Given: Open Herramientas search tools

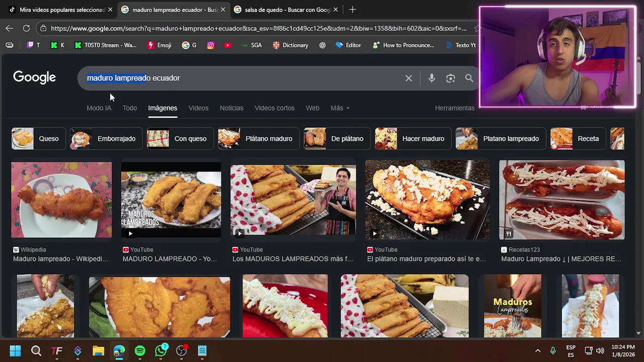Looking at the screenshot, I should [454, 108].
